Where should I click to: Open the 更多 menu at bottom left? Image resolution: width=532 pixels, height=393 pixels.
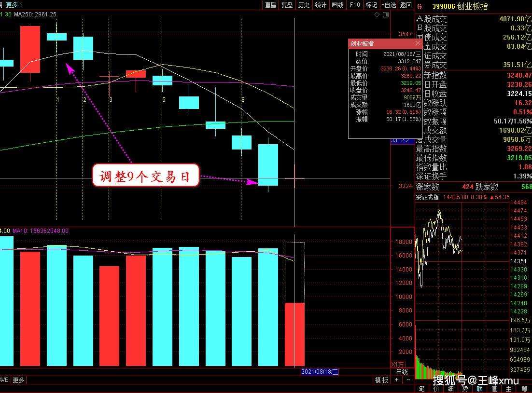click(18, 380)
